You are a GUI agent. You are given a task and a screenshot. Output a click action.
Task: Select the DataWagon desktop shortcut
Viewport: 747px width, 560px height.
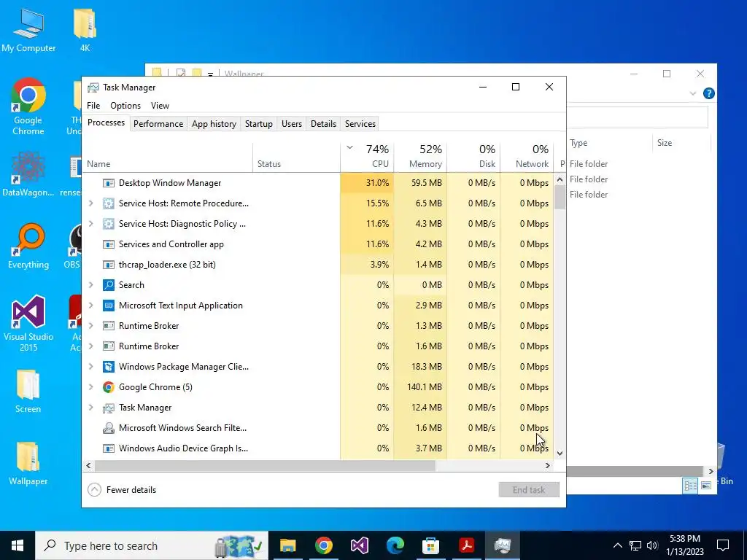click(28, 174)
